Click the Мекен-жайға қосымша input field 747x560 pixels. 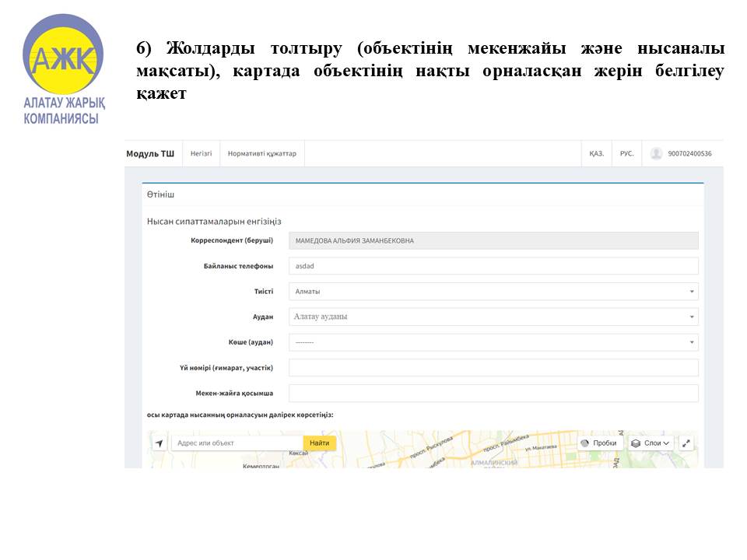tap(493, 393)
